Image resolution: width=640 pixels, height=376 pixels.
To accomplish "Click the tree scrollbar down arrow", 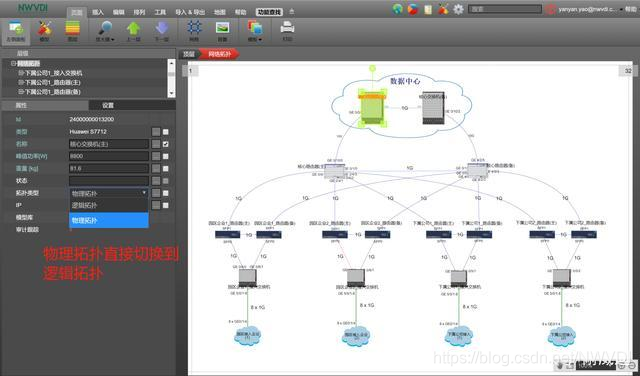I will tap(171, 93).
